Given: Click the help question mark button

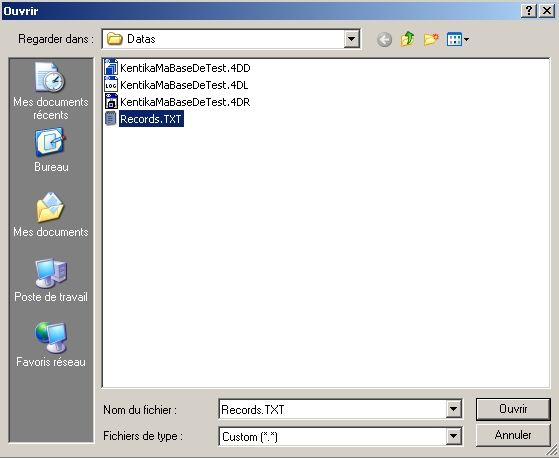Looking at the screenshot, I should pos(529,11).
